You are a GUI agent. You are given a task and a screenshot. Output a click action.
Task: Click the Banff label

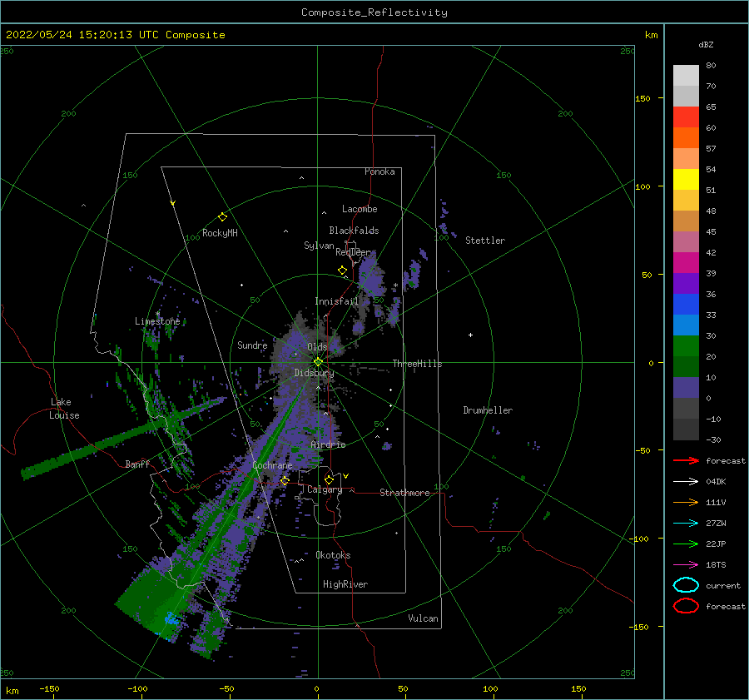pos(137,464)
